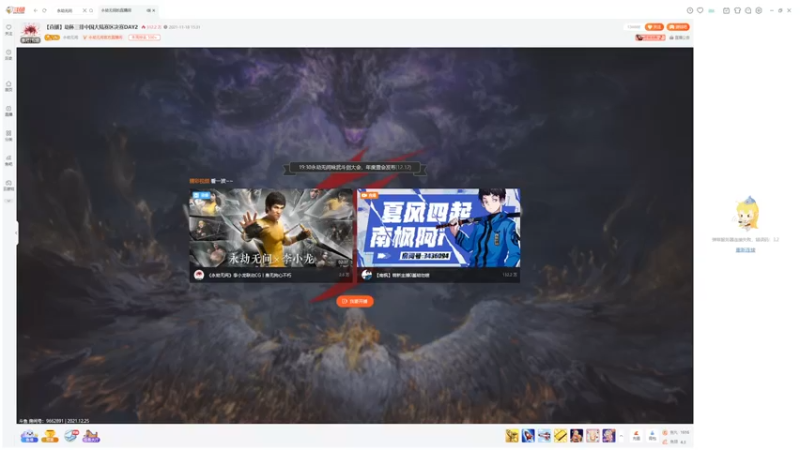Viewport: 800px width, 450px height.
Task: Click the orange level badge under the title
Action: point(52,37)
